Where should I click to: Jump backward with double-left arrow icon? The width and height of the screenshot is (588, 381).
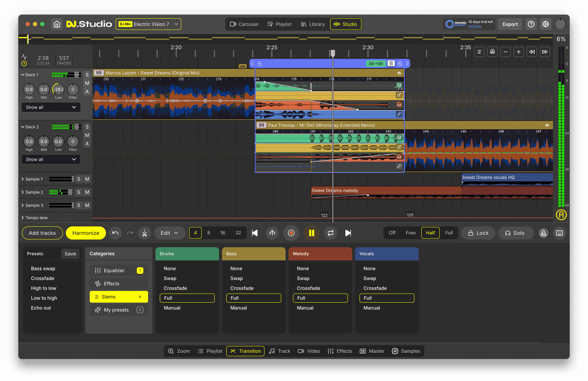point(532,52)
